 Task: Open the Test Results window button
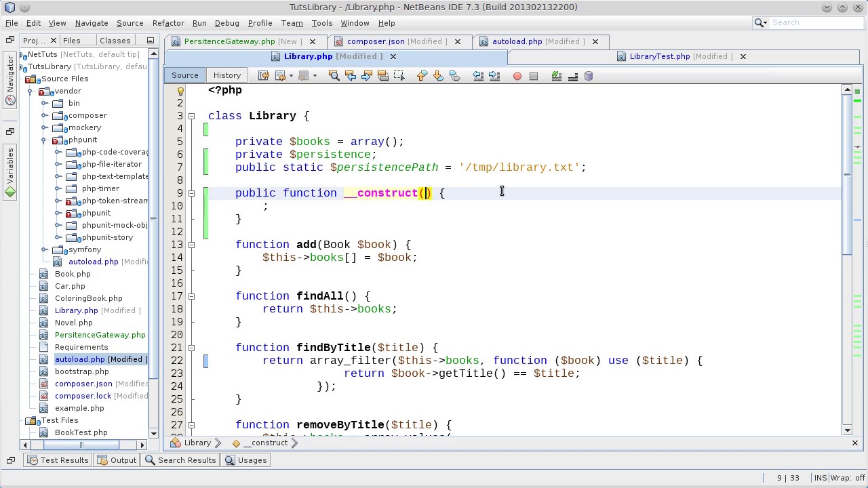click(x=58, y=460)
